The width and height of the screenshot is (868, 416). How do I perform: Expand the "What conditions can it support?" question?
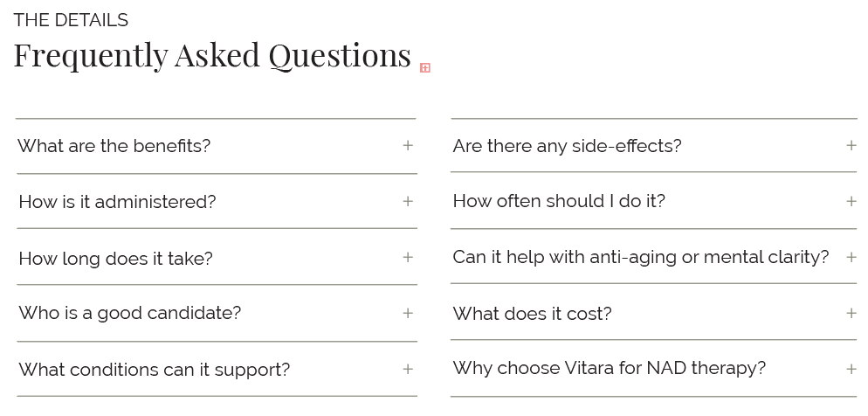click(216, 369)
